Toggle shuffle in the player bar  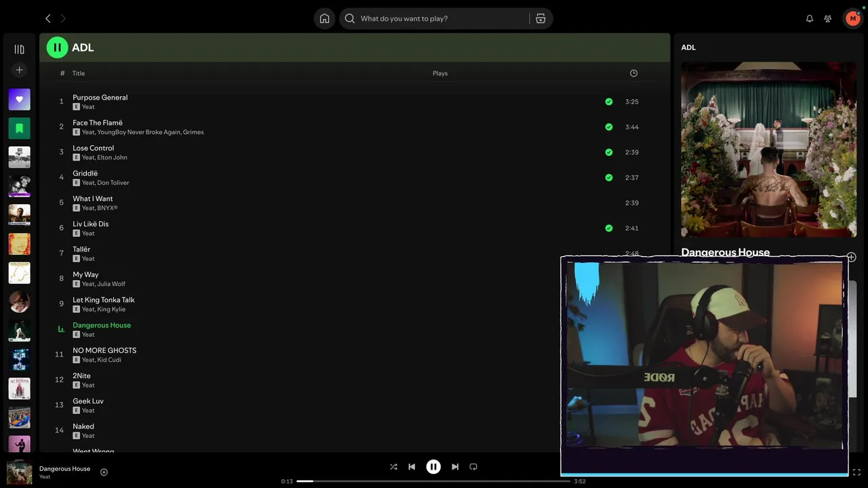(393, 466)
